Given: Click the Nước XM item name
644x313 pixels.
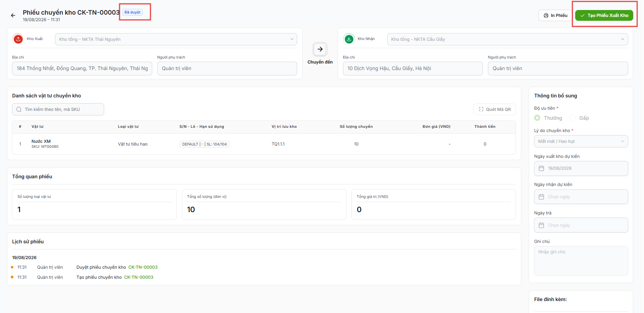Looking at the screenshot, I should pos(41,141).
